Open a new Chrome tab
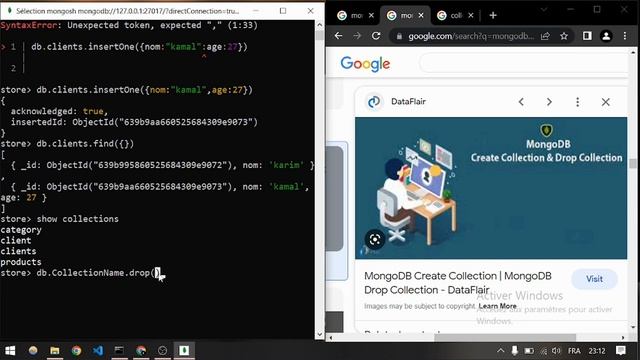Viewport: 640px width, 360px height. click(493, 16)
